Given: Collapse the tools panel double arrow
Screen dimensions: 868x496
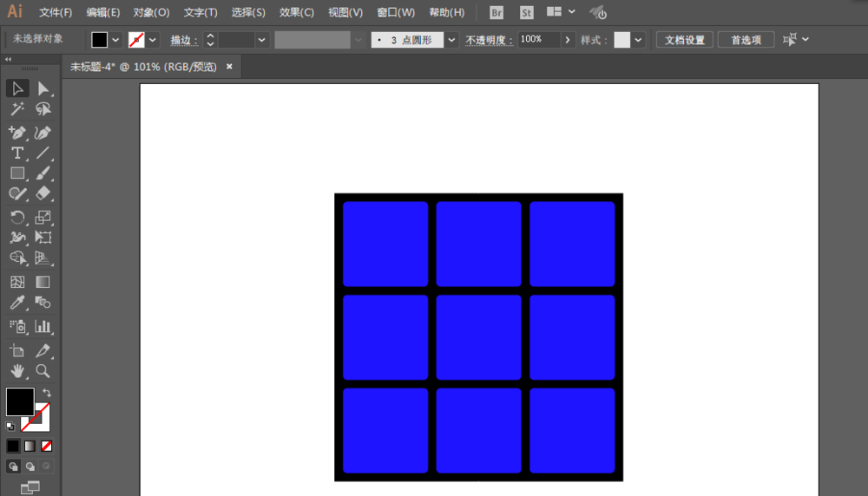Looking at the screenshot, I should coord(9,59).
